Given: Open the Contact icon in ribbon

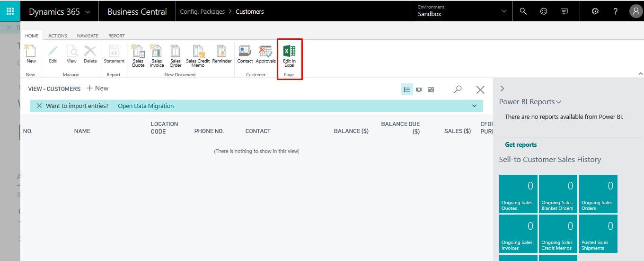Looking at the screenshot, I should 245,54.
